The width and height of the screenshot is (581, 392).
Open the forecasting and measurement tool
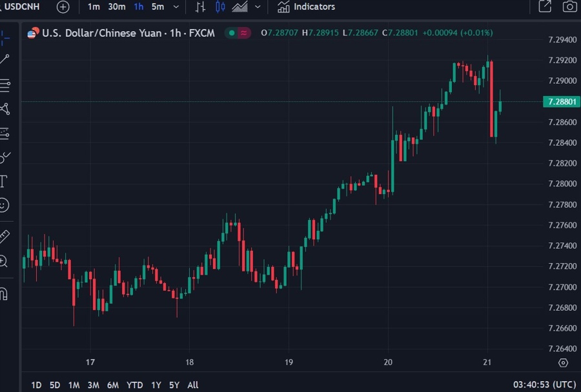tap(5, 133)
